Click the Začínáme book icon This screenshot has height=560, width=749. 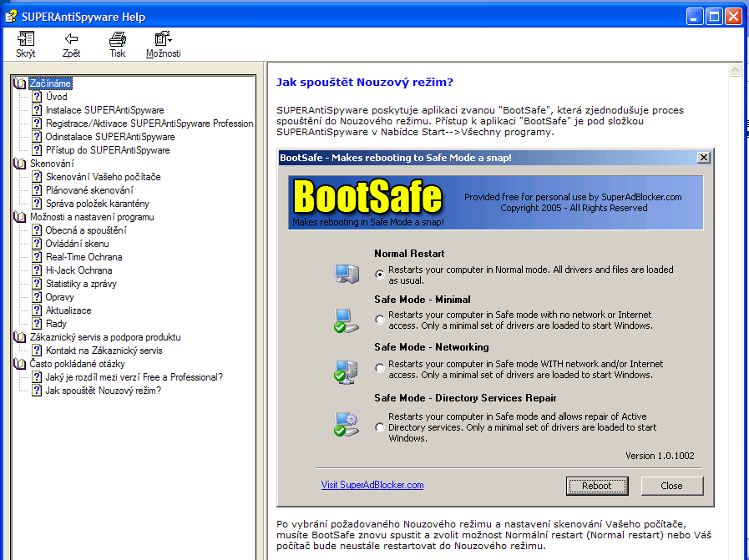[x=20, y=83]
